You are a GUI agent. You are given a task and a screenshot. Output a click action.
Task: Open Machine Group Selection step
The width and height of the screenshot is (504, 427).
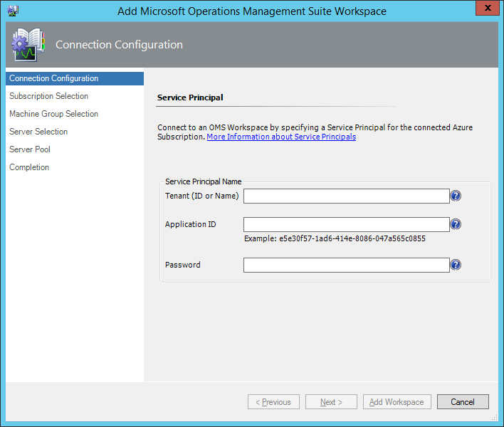click(x=53, y=114)
